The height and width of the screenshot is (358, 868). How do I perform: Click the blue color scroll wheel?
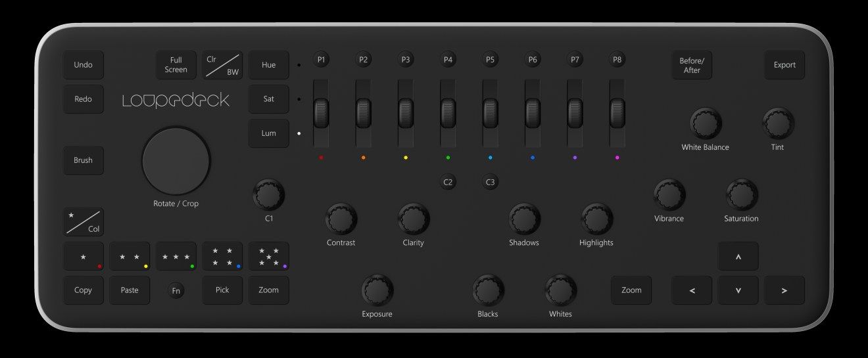point(533,113)
